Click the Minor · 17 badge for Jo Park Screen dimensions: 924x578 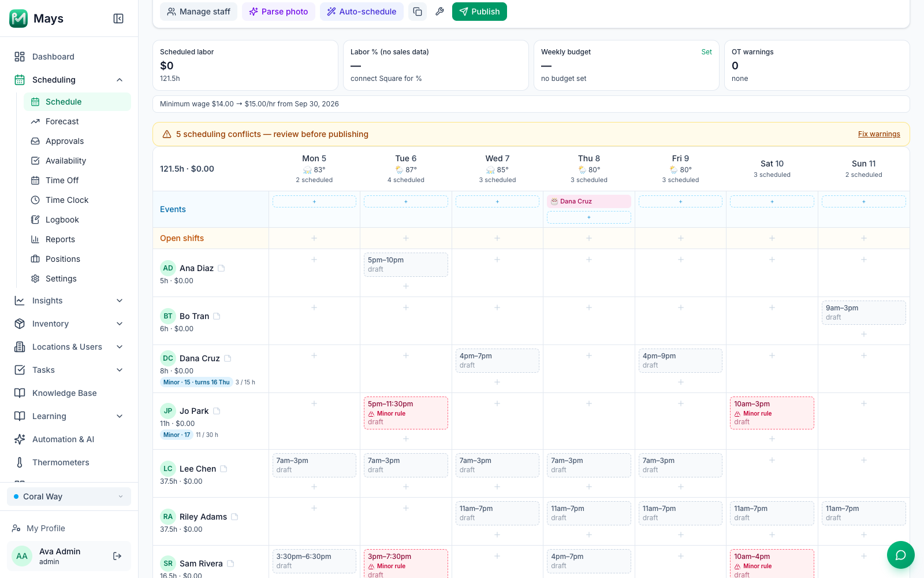pyautogui.click(x=177, y=435)
